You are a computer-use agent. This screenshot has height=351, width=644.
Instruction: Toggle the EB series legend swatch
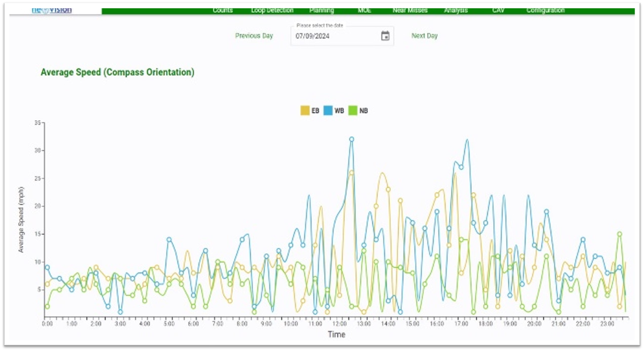tap(305, 110)
